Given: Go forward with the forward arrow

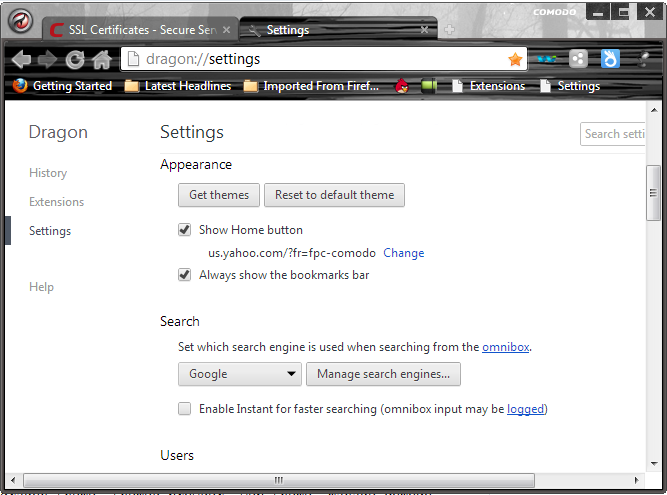Looking at the screenshot, I should 47,59.
